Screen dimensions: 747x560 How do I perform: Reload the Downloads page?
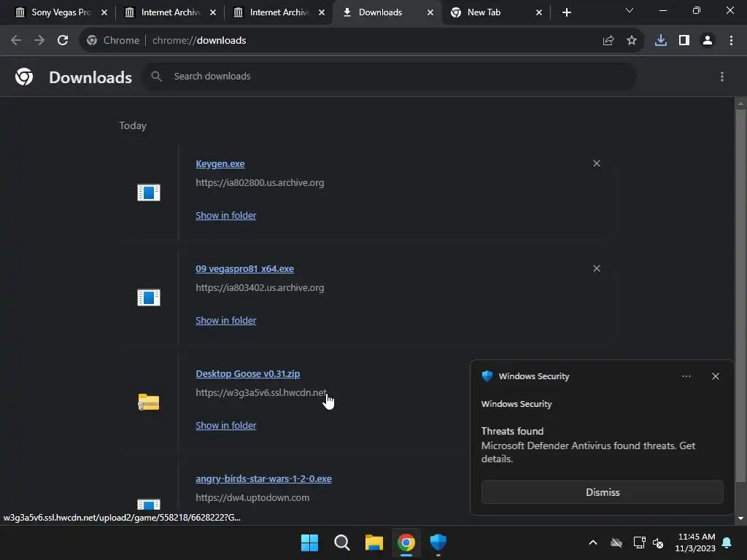(63, 41)
